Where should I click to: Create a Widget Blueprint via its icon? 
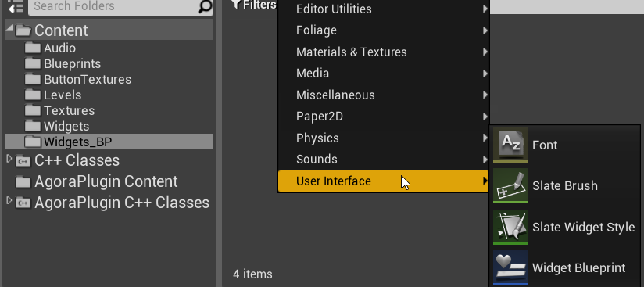(x=510, y=267)
